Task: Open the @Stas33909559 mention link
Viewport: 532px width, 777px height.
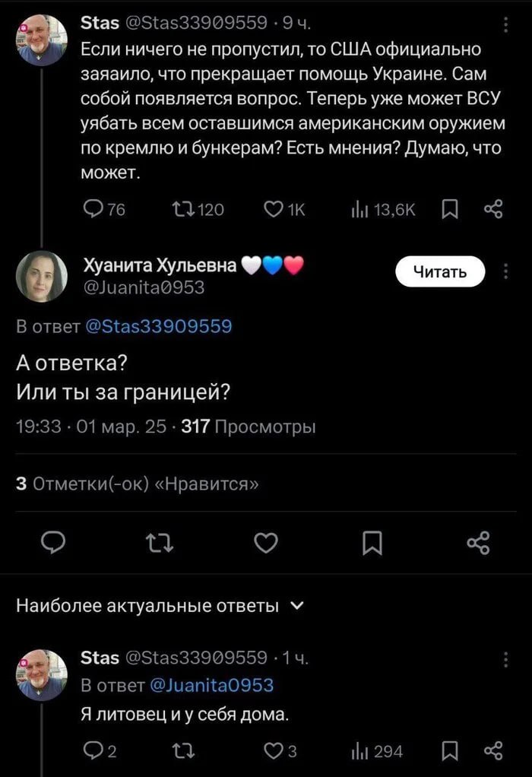Action: point(159,327)
